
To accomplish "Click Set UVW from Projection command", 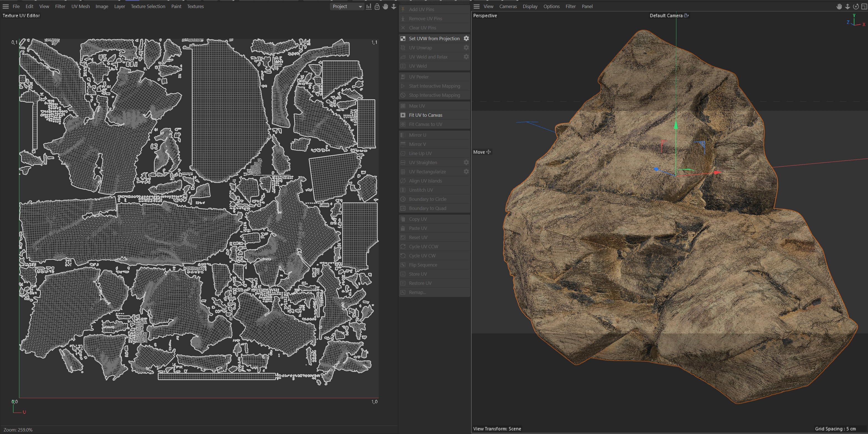I will click(x=434, y=38).
